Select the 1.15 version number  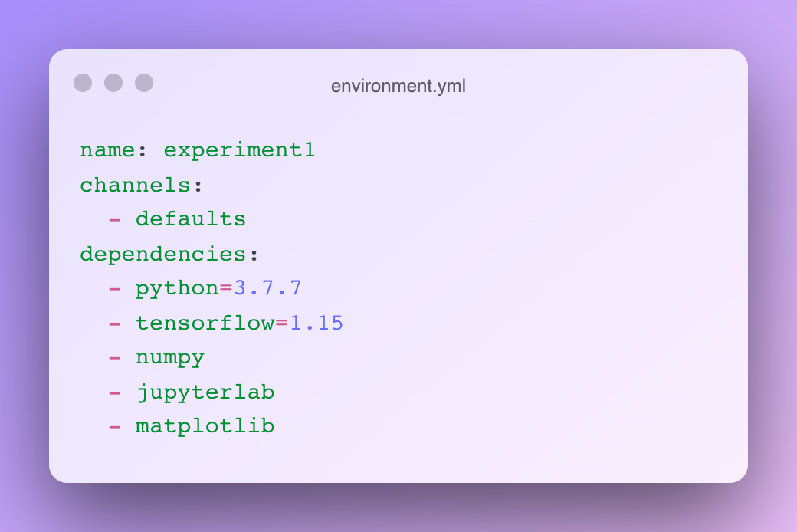(316, 323)
